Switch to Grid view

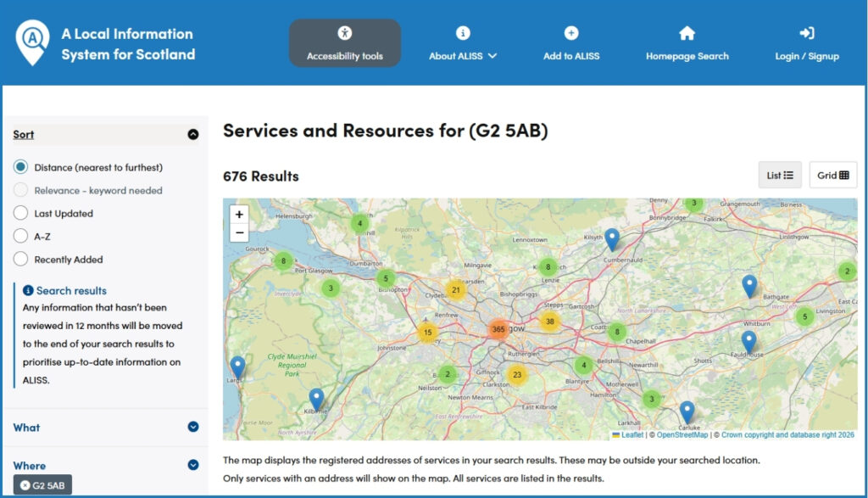pyautogui.click(x=832, y=175)
